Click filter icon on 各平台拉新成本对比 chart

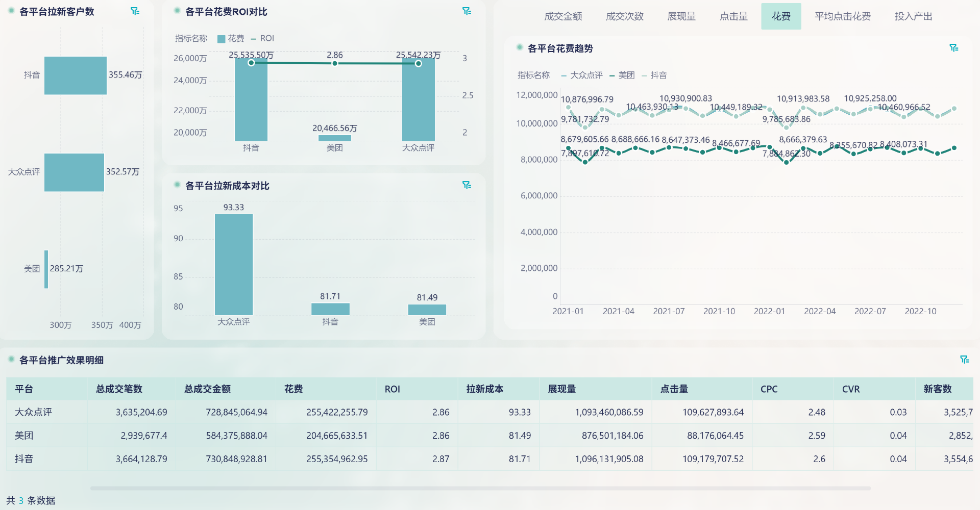coord(467,185)
